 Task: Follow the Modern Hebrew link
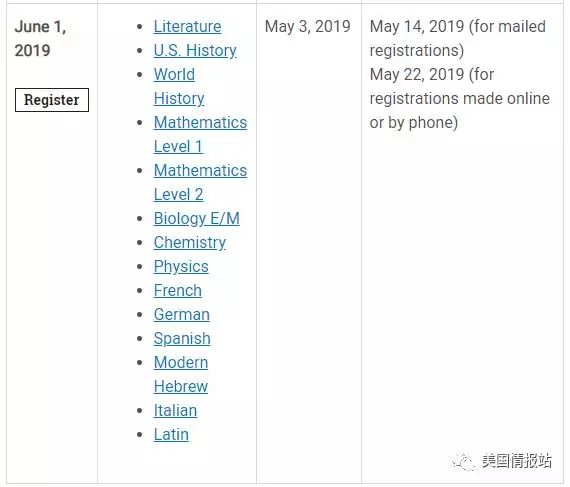(x=181, y=374)
